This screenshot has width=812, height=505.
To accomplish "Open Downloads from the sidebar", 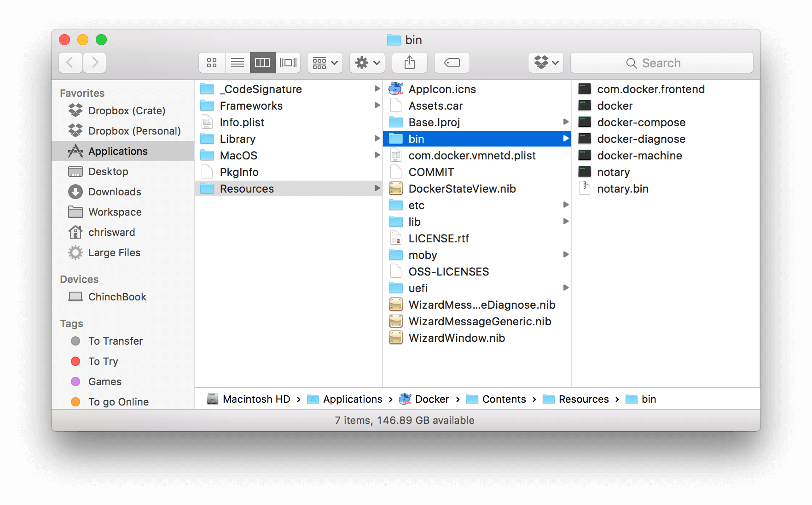I will pyautogui.click(x=114, y=192).
